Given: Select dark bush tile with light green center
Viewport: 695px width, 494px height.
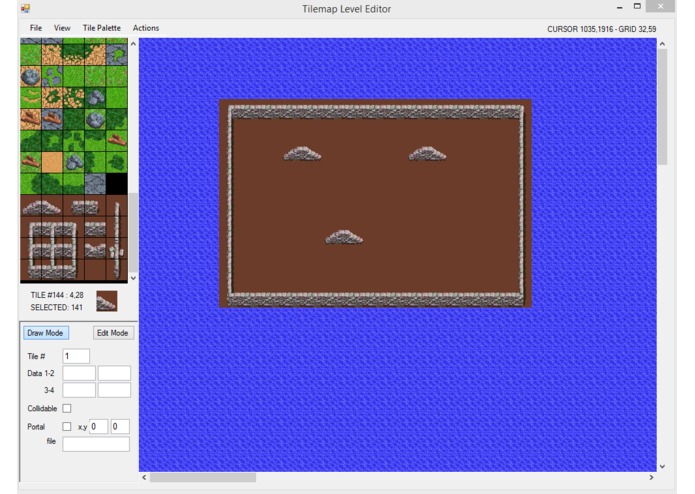Looking at the screenshot, I should coord(52,141).
